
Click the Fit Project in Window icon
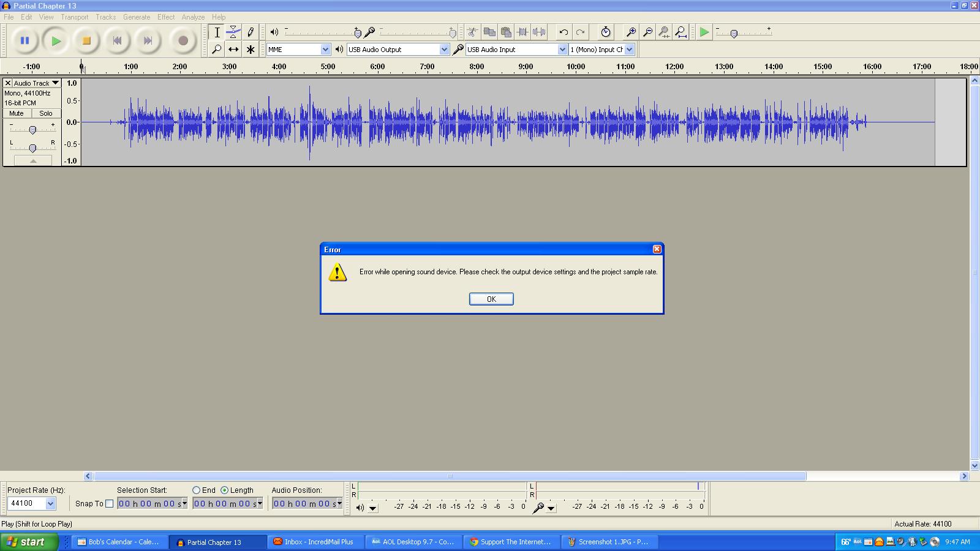[680, 32]
